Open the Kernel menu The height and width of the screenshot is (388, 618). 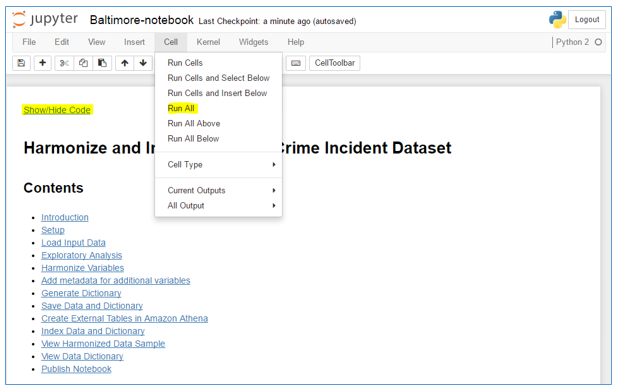click(208, 42)
